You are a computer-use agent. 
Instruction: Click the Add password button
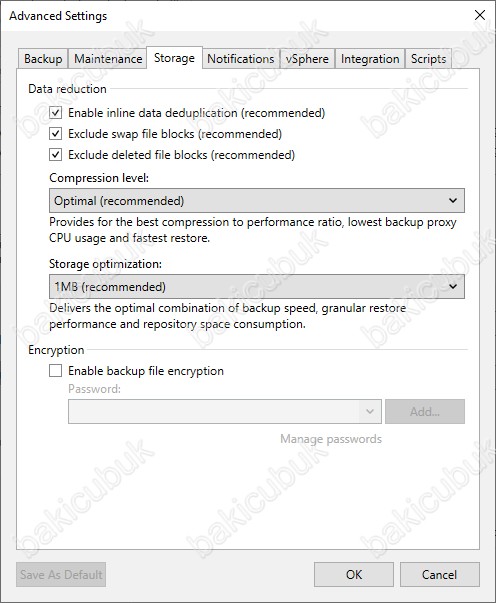tap(425, 411)
